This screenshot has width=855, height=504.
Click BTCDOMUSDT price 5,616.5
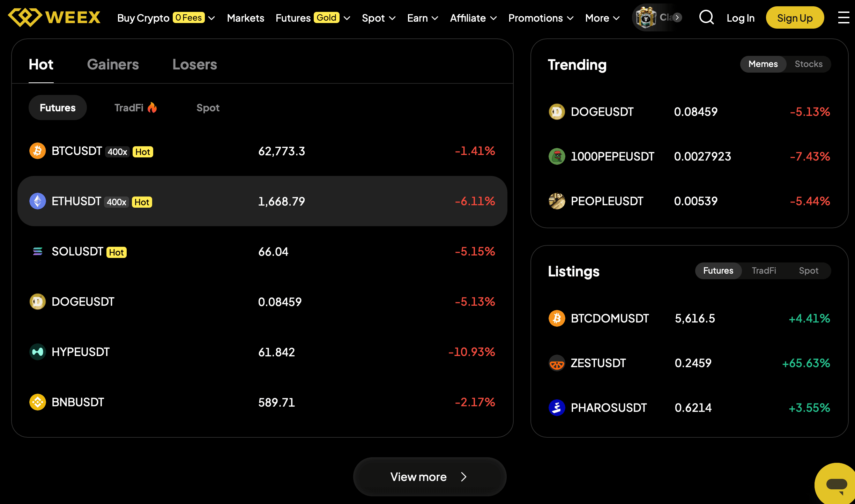pos(695,318)
